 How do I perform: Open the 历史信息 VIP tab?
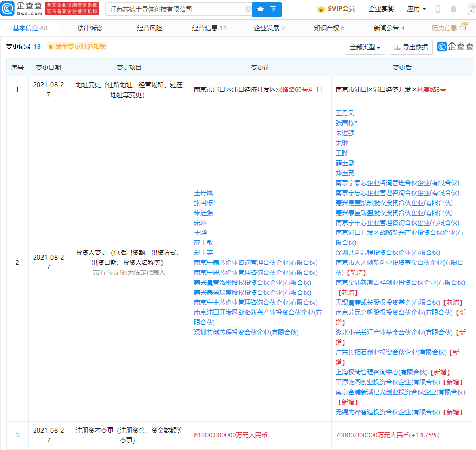[449, 28]
